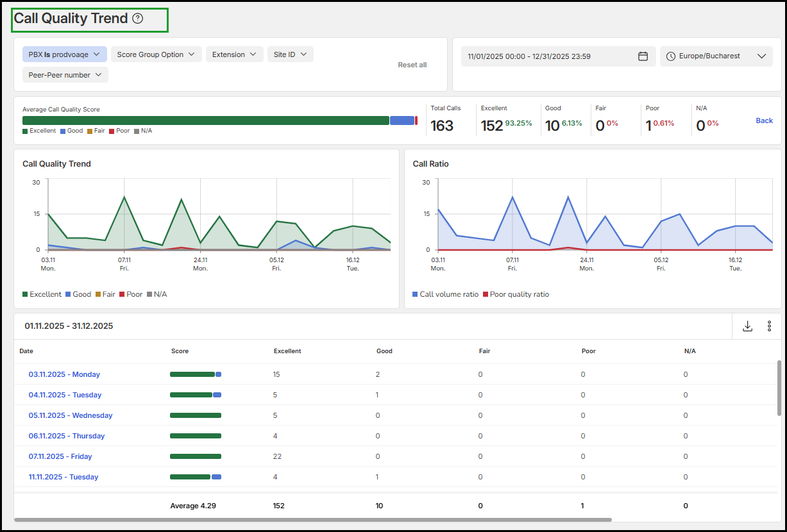
Task: Click Reset all filters
Action: pos(412,65)
